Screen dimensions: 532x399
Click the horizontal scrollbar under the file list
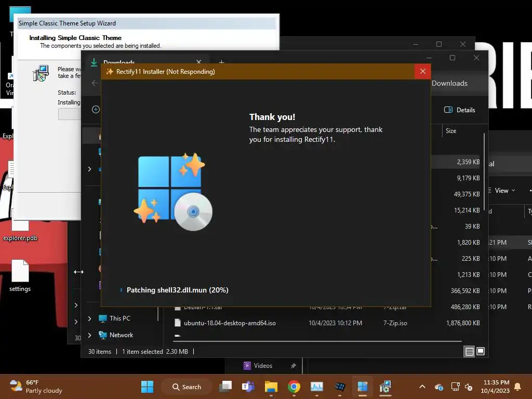[x=317, y=341]
